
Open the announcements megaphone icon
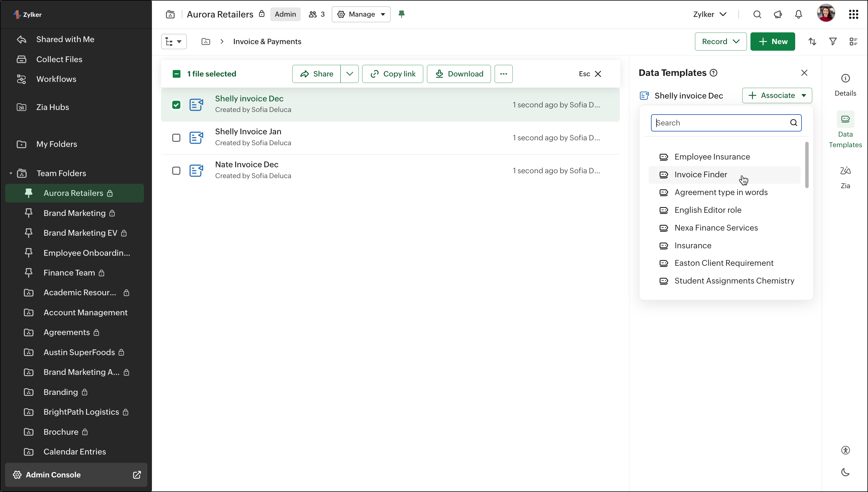click(778, 14)
